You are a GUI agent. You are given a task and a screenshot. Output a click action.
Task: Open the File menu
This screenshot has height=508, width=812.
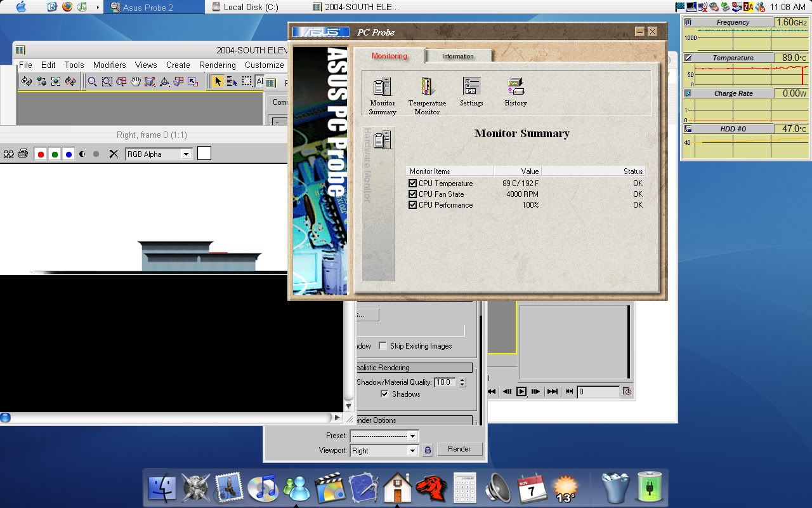coord(25,65)
